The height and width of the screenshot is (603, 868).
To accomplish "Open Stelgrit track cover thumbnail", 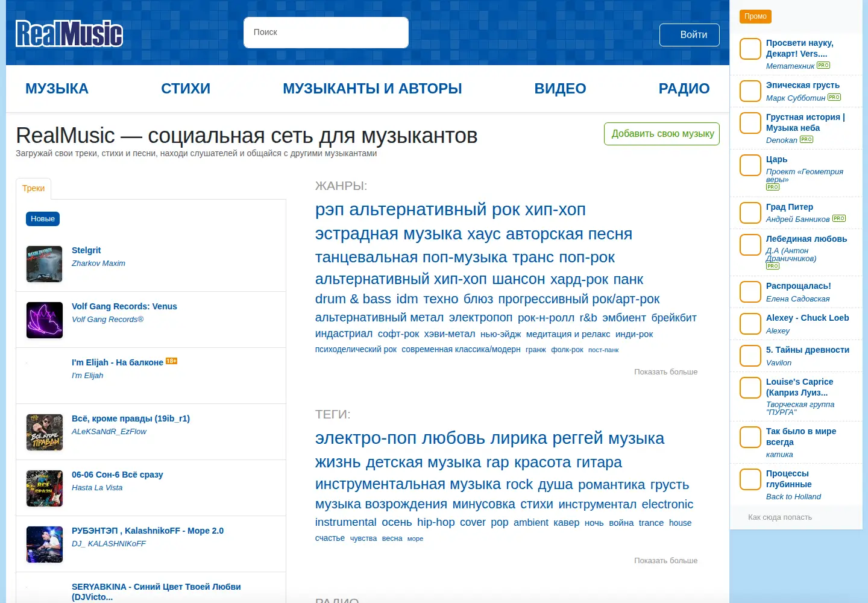I will (45, 264).
